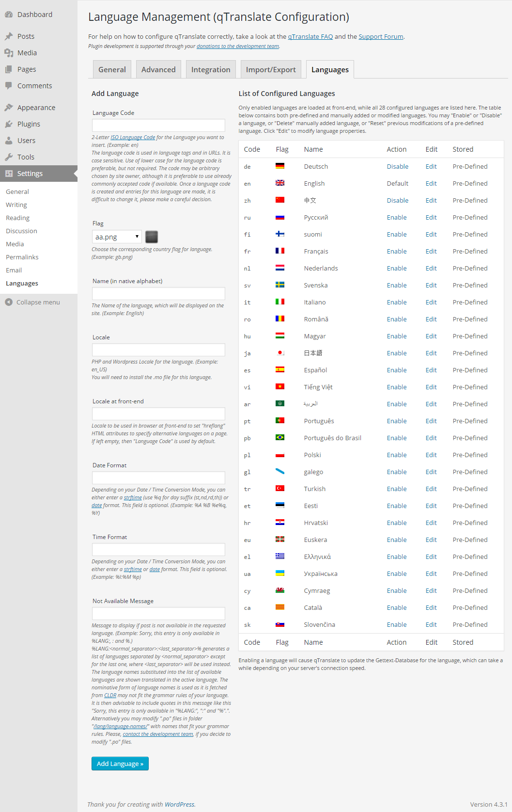
Task: Click the Comments bubble icon
Action: [x=9, y=86]
